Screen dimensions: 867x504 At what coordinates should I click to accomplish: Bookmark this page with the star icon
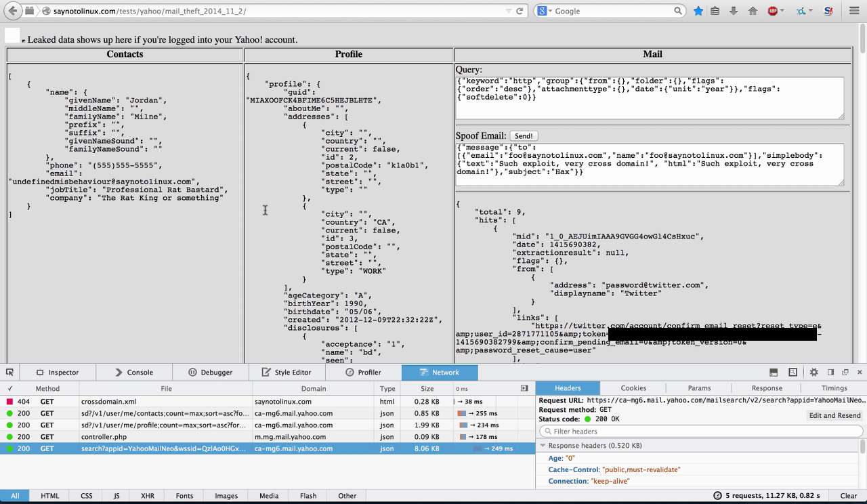[x=698, y=11]
